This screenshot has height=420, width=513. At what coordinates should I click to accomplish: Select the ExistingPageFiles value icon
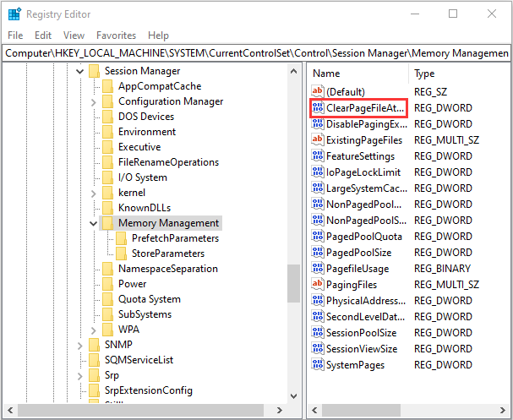pyautogui.click(x=318, y=140)
